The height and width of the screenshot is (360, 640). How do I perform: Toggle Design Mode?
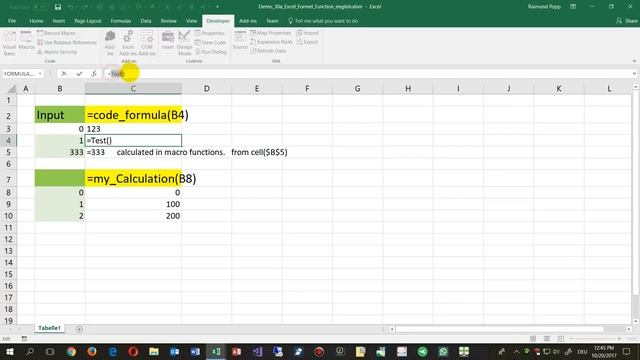click(x=184, y=43)
